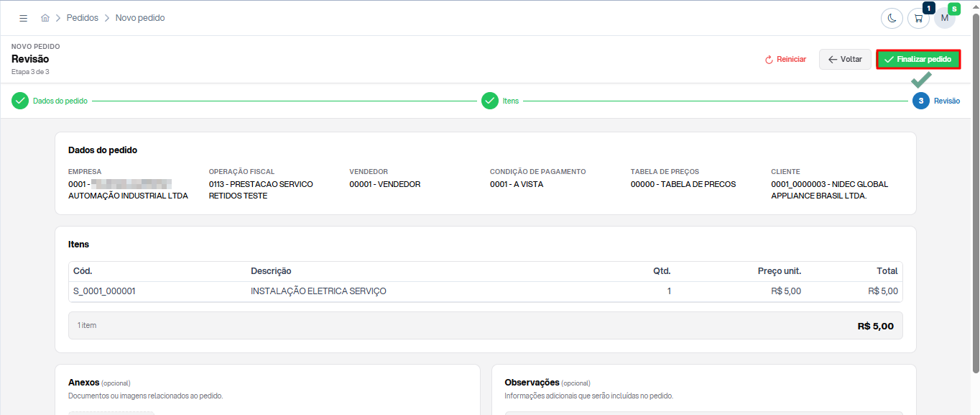Click the bold order total R$ 5,00
The image size is (980, 415).
click(876, 326)
